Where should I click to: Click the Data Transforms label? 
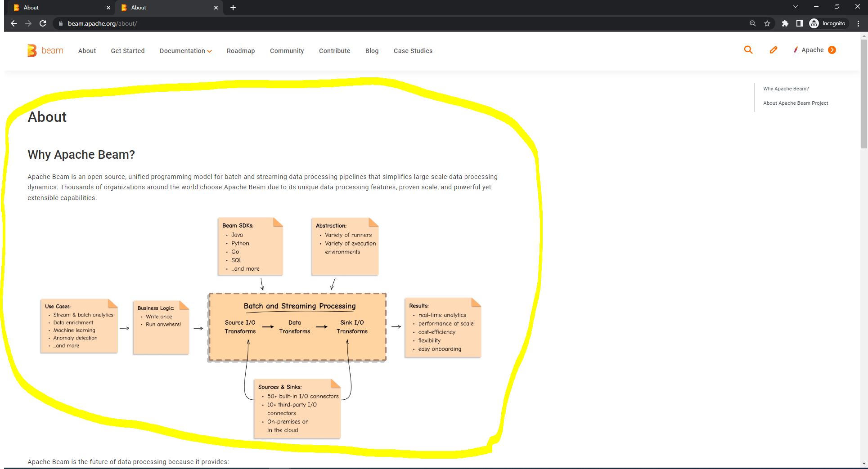pos(295,327)
